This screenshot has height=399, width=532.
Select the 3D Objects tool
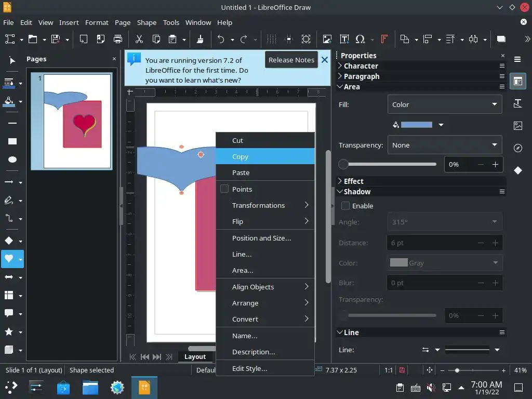click(9, 350)
